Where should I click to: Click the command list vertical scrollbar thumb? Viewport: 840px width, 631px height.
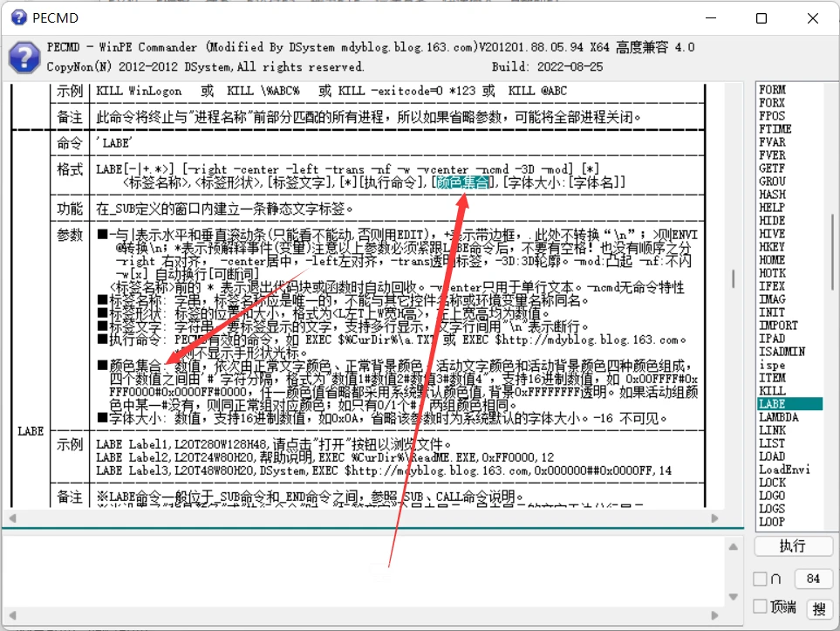tap(832, 252)
